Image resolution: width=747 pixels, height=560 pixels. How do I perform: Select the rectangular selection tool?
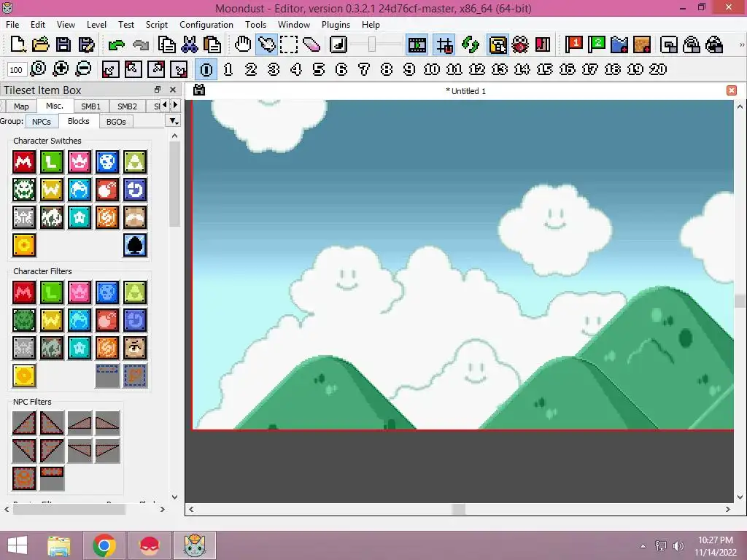289,44
